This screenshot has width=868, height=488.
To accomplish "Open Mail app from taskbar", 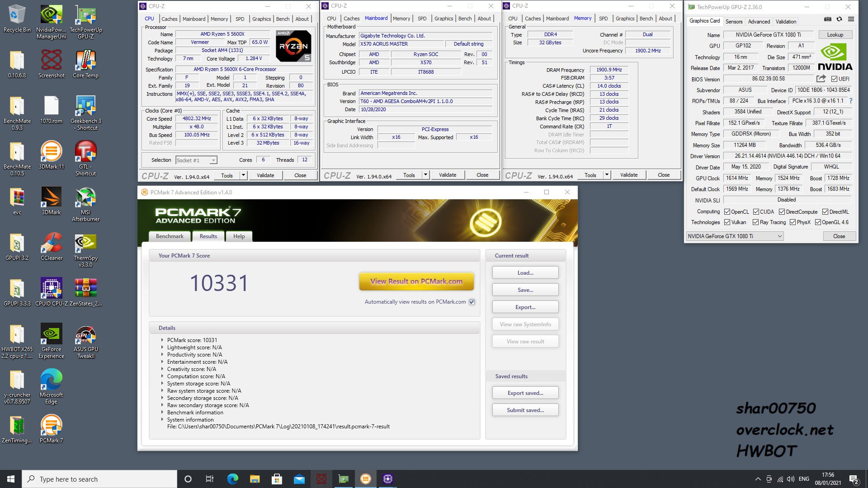I will (299, 479).
